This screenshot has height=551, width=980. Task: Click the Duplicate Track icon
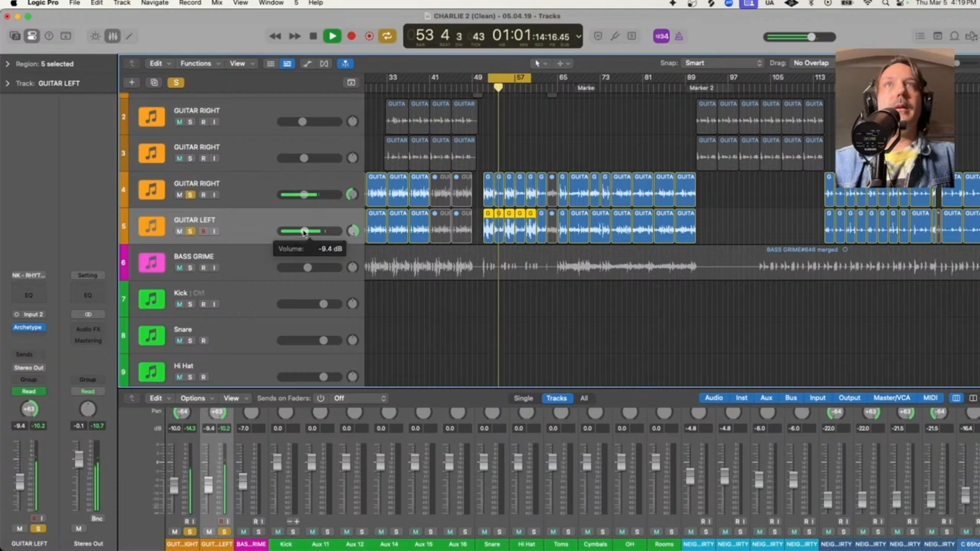tap(154, 83)
